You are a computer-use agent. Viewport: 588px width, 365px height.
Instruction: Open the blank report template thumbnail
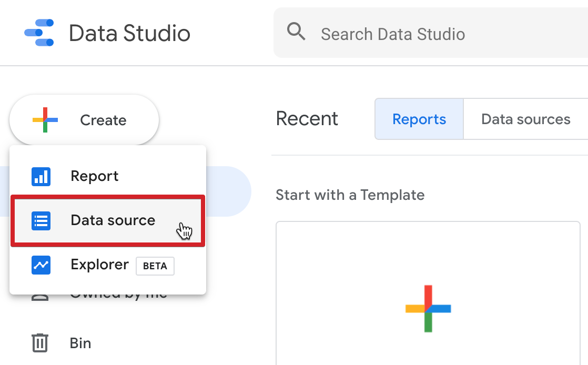428,293
